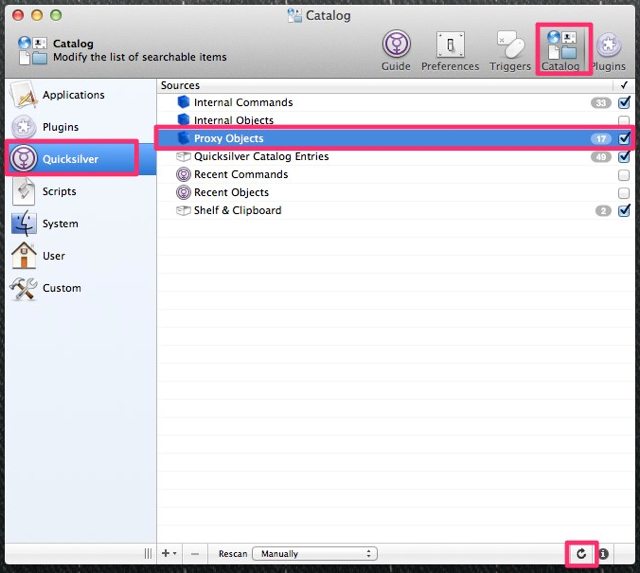Click the Quicksilver Catalog Entries box icon
Viewport: 640px width, 573px height.
click(x=183, y=156)
